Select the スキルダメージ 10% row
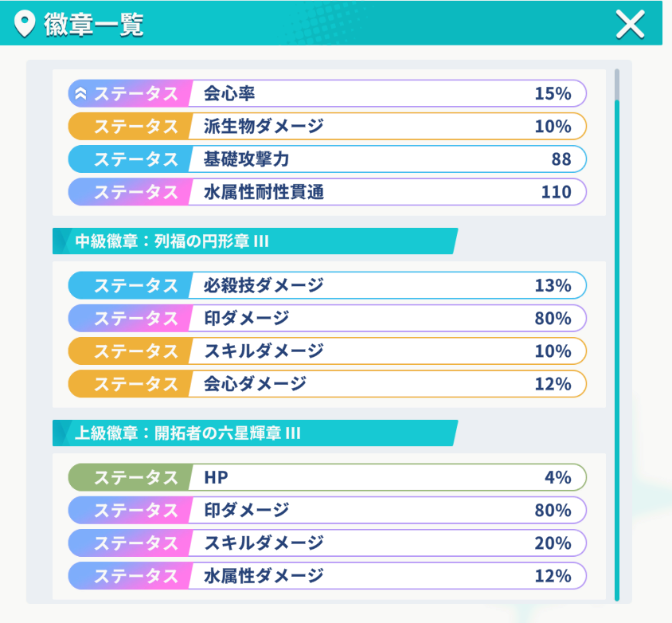Screen dimensions: 672x623 327,351
